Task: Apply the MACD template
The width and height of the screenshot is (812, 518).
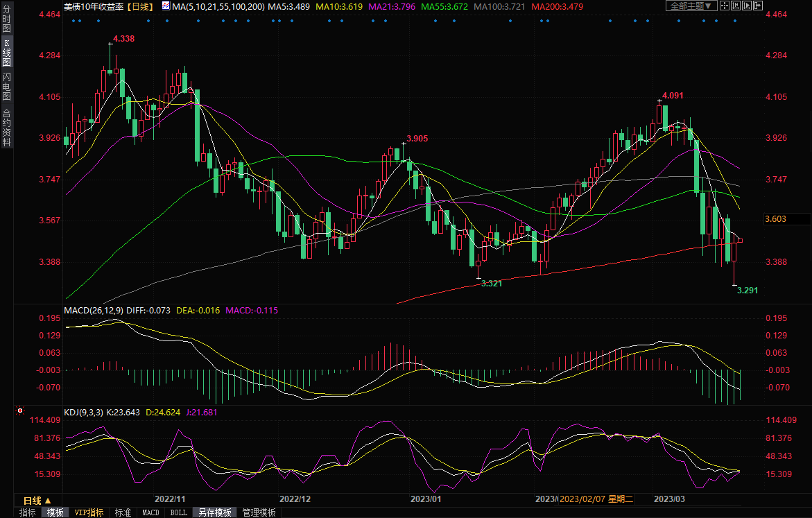Action: (150, 512)
